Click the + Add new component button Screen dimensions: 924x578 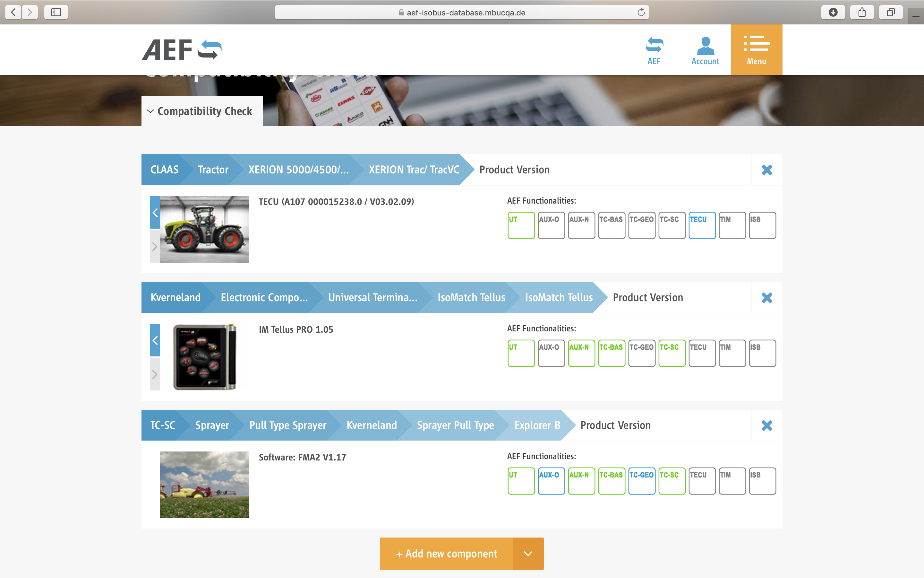coord(446,554)
